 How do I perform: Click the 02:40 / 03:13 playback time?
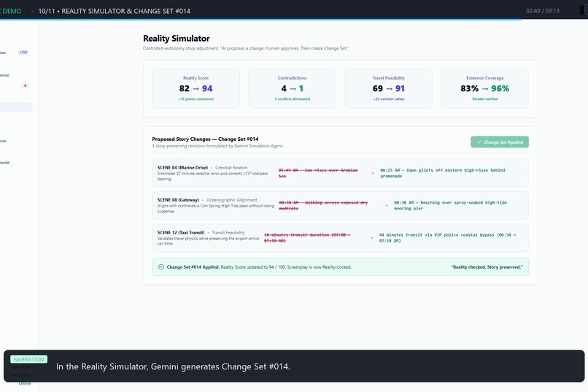543,11
